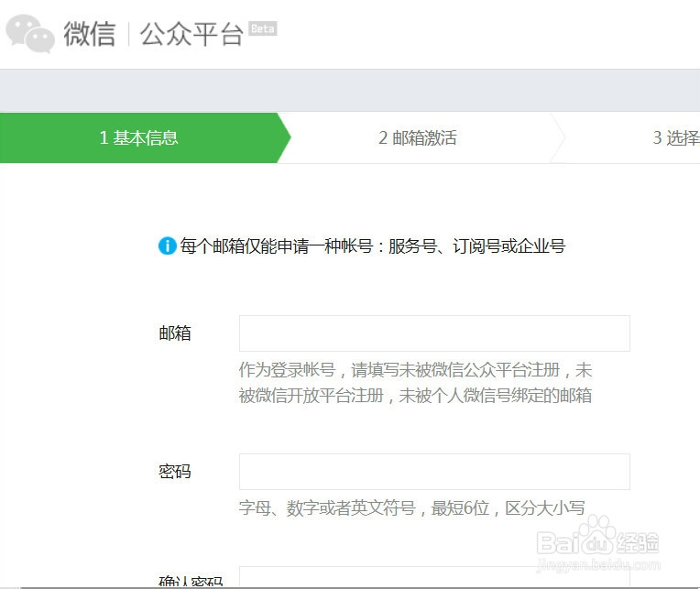Image resolution: width=700 pixels, height=589 pixels.
Task: Click the 确认密码 input field
Action: click(x=434, y=576)
